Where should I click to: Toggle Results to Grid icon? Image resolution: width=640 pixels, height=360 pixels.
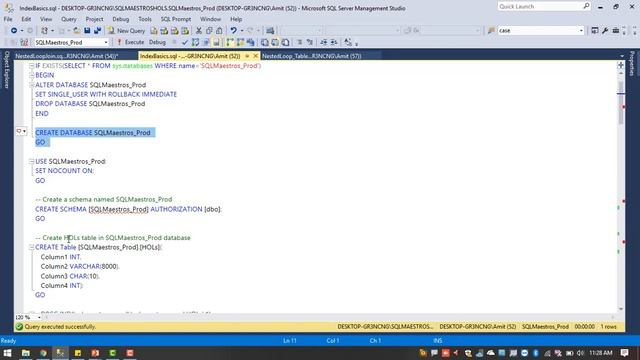click(275, 42)
